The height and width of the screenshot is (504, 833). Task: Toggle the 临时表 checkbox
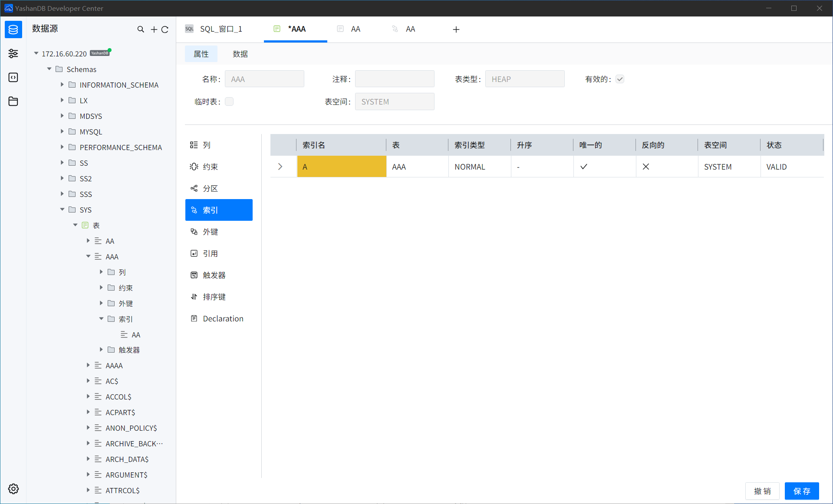[x=229, y=101]
